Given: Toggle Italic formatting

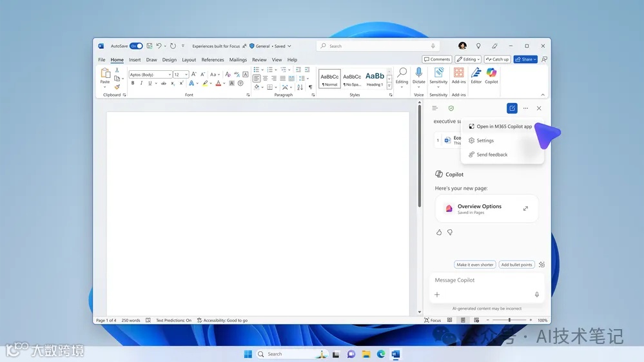Looking at the screenshot, I should [141, 83].
